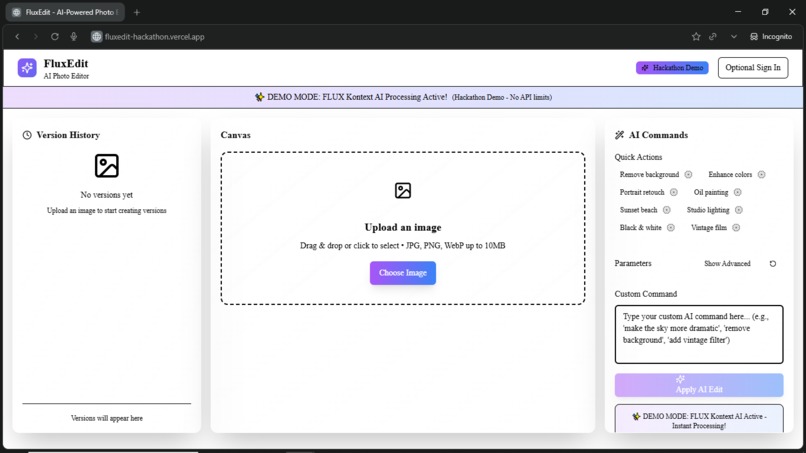Image resolution: width=806 pixels, height=453 pixels.
Task: Click the empty versions image placeholder icon
Action: pyautogui.click(x=106, y=166)
